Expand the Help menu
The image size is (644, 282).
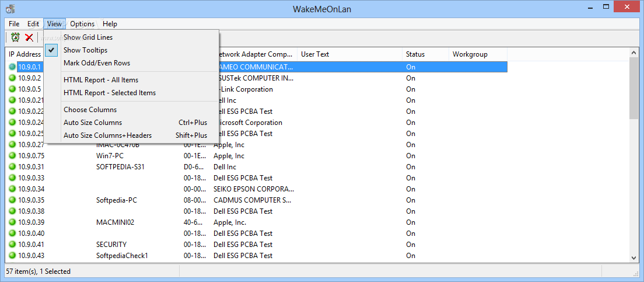click(x=110, y=24)
